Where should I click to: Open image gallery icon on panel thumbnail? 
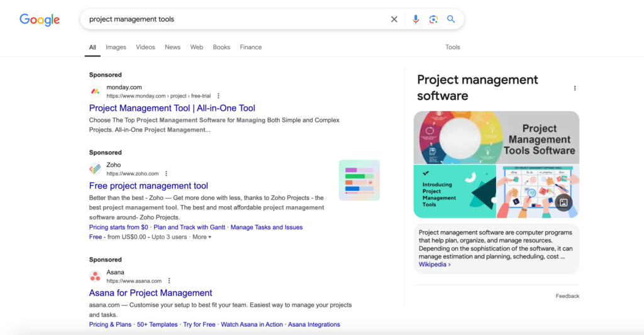coord(563,202)
